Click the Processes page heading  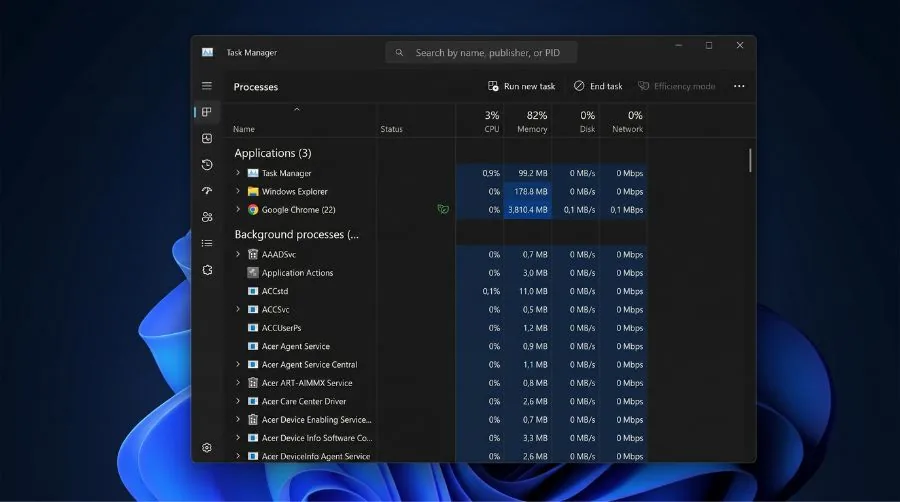click(255, 87)
